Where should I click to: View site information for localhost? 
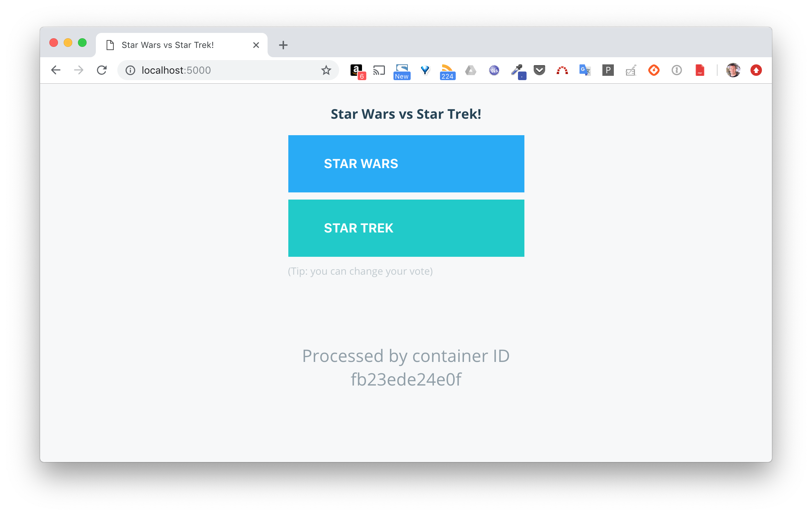click(x=130, y=70)
